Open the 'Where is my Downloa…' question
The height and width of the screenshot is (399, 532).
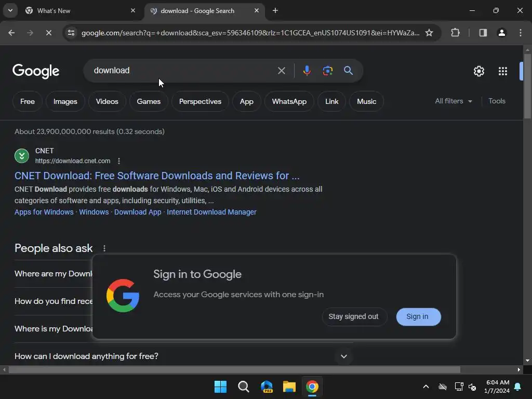[54, 329]
